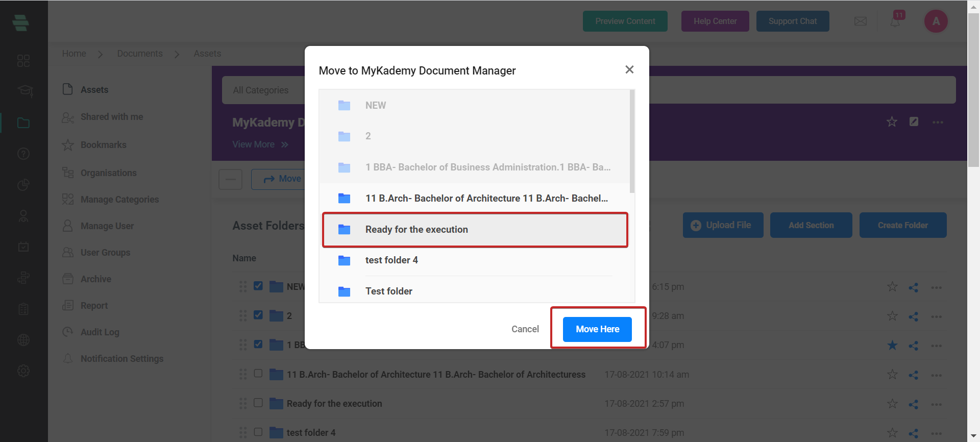Open Audit Log menu item

(91, 332)
